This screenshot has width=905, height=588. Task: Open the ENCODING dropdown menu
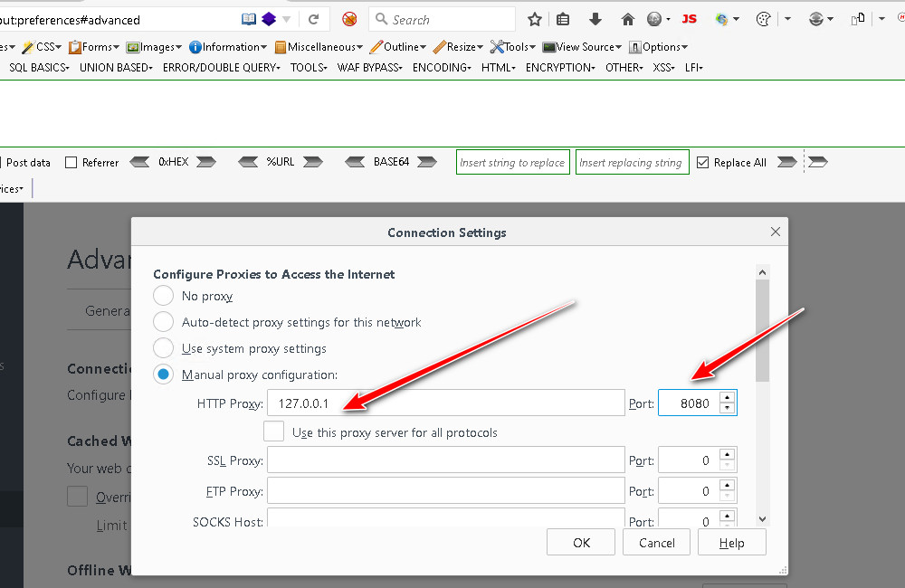(441, 67)
